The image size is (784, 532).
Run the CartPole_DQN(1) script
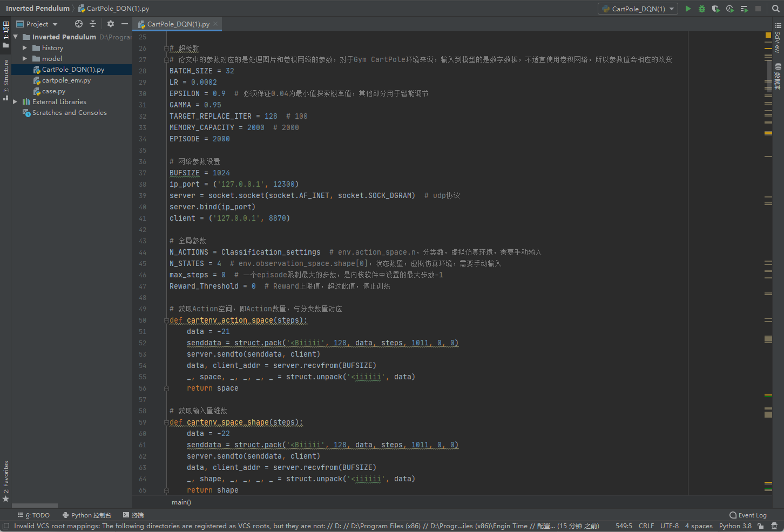[688, 9]
